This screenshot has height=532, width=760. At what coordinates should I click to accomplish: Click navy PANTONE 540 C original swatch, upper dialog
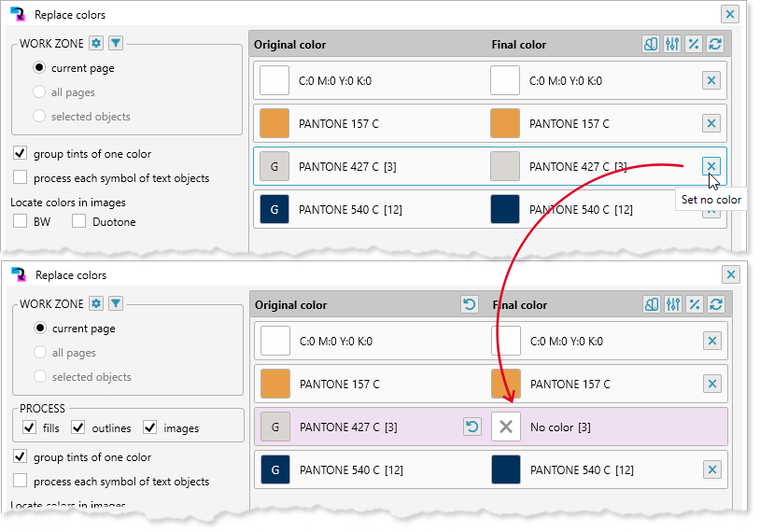pos(274,209)
